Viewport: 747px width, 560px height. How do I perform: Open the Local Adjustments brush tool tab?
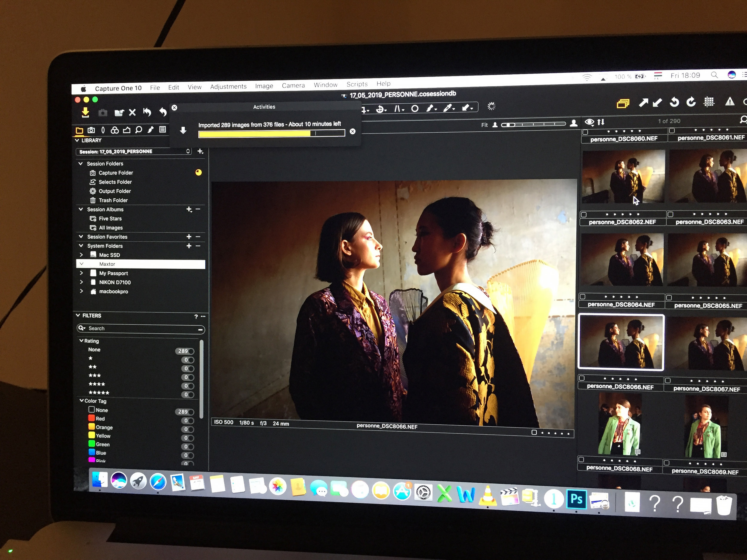tap(151, 130)
